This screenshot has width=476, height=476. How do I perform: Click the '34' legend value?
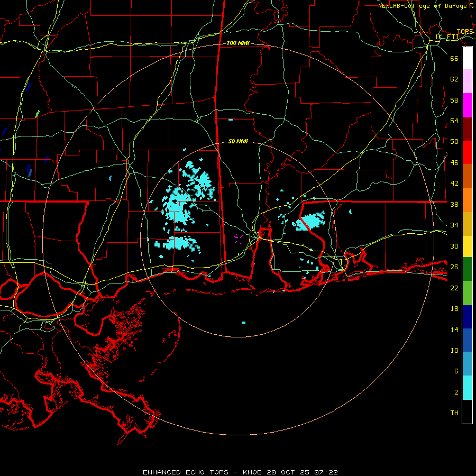[454, 225]
